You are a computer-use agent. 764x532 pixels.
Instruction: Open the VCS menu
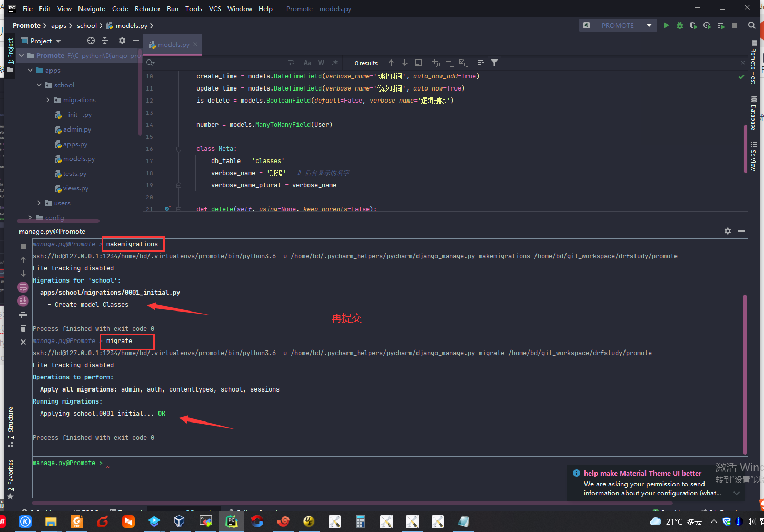215,8
